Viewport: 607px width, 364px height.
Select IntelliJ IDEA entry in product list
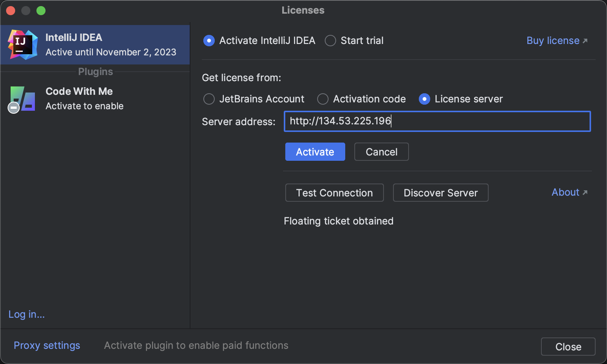(95, 45)
